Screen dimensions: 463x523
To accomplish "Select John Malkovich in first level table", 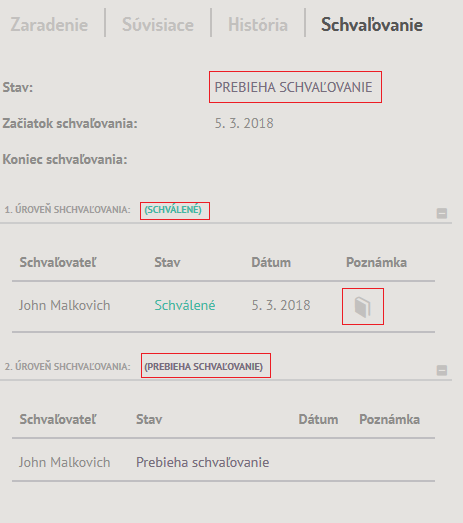I will [64, 306].
